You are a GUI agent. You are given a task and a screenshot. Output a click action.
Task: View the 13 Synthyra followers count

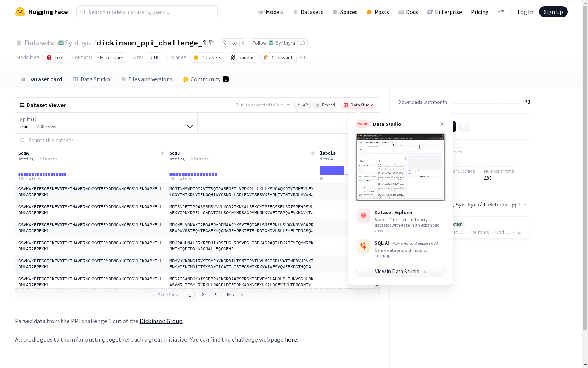pos(302,43)
